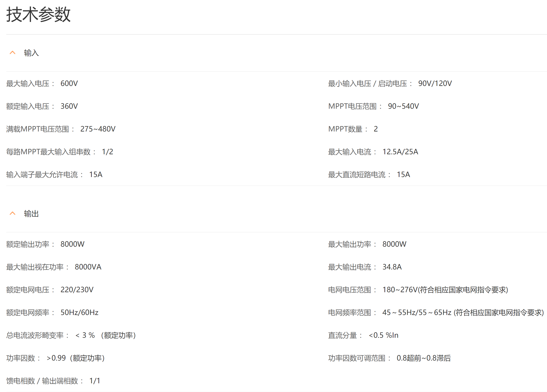
Task: Select the 最大输入电压 600V value
Action: coord(69,83)
